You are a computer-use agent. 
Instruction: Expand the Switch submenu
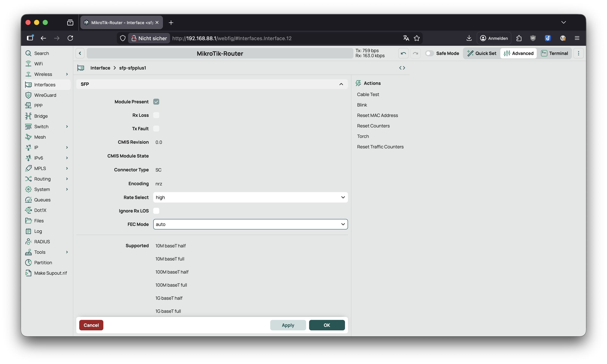tap(67, 127)
